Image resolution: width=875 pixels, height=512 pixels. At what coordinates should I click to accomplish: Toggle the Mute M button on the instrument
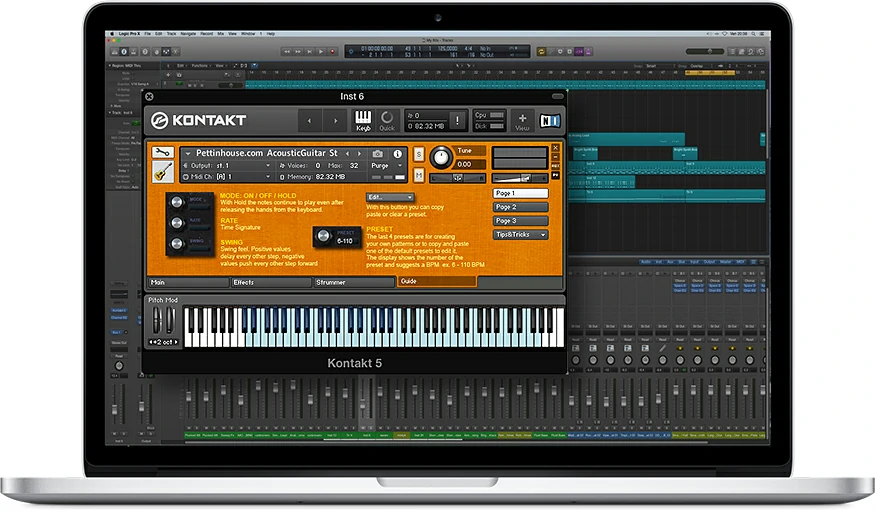point(419,176)
